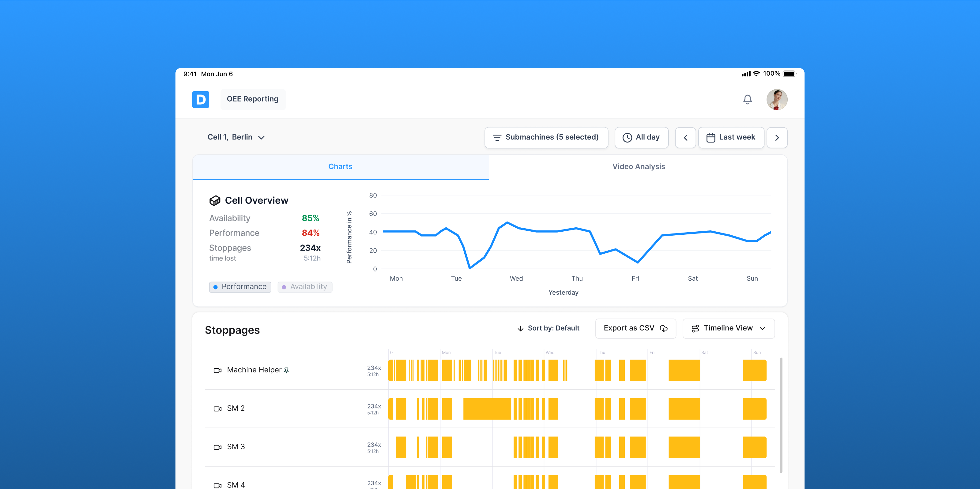Click the 5:12h time lost value in Cell Overview
This screenshot has height=489, width=980.
[312, 259]
